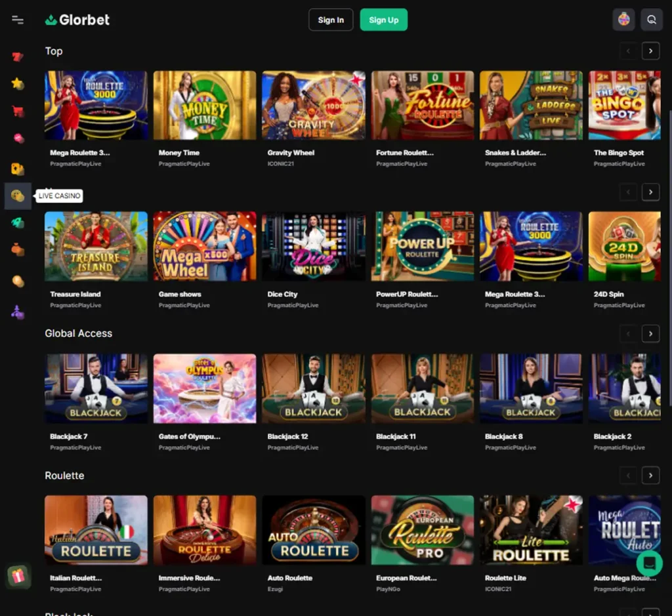Show previous games in Roulette row
Image resolution: width=672 pixels, height=616 pixels.
(628, 475)
